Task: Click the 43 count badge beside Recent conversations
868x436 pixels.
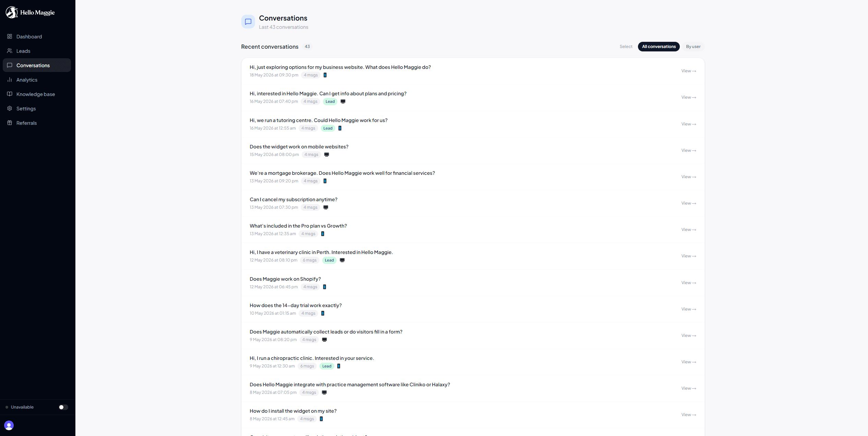Action: point(307,47)
